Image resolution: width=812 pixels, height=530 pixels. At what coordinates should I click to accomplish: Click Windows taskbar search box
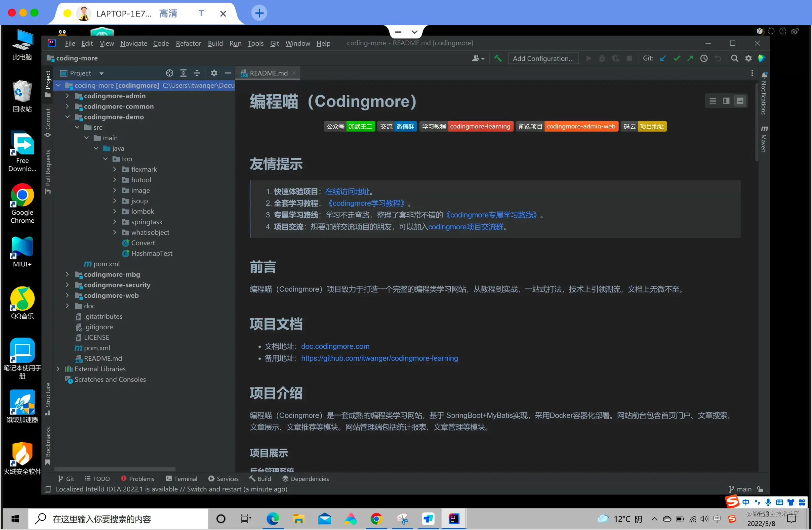point(118,519)
